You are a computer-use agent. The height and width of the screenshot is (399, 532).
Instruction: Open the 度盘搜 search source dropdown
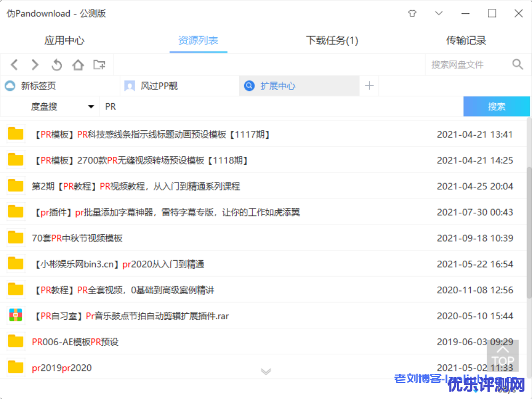pos(50,106)
